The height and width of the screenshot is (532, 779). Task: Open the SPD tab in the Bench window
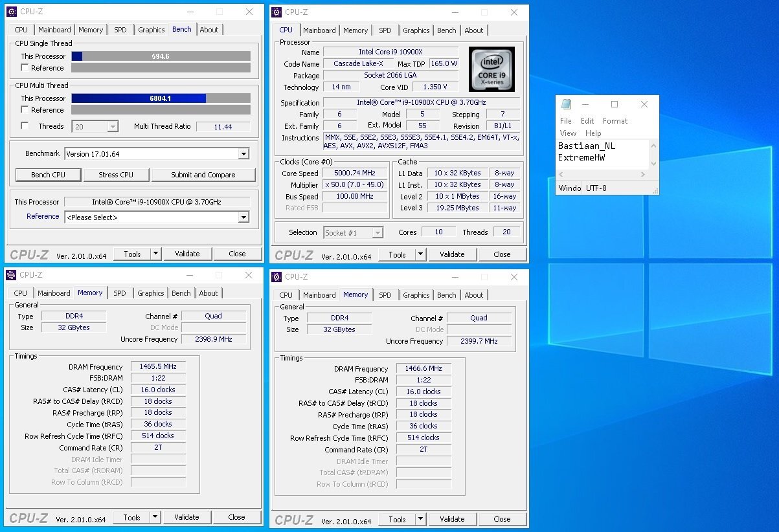point(120,30)
